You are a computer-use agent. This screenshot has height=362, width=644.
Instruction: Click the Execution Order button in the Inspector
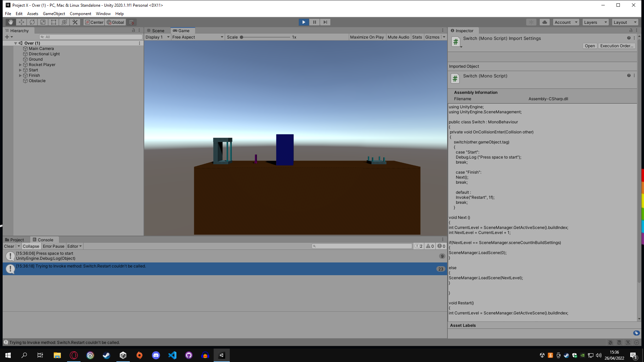(616, 46)
